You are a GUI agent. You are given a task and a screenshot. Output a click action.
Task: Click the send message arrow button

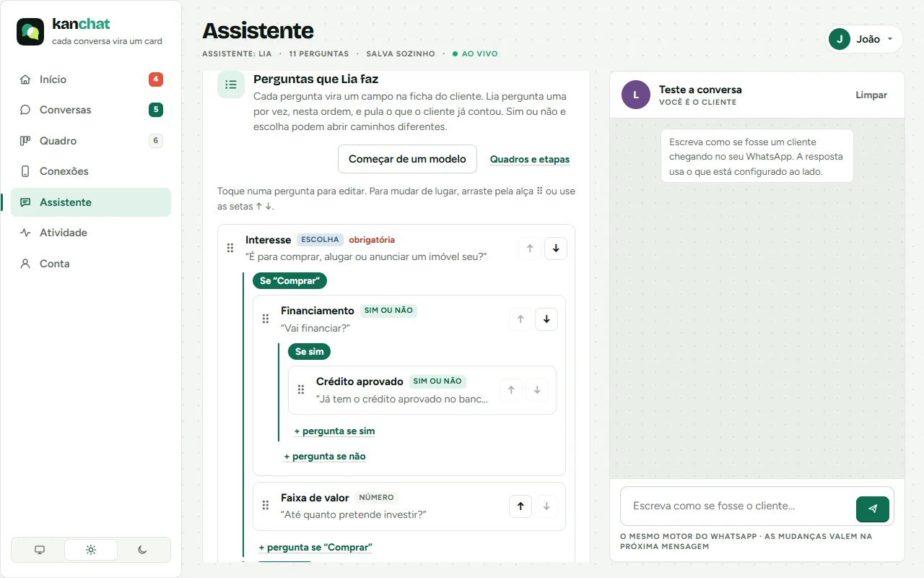click(x=873, y=509)
